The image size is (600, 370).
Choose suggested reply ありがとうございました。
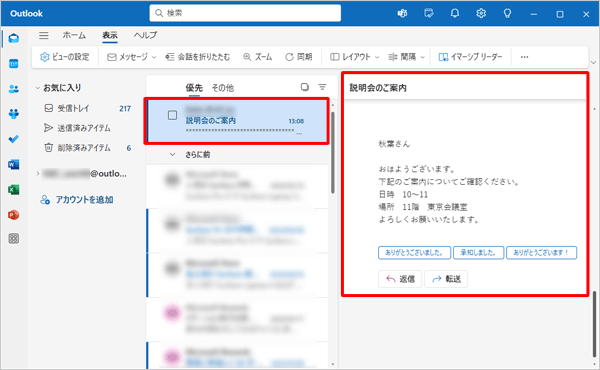point(414,253)
